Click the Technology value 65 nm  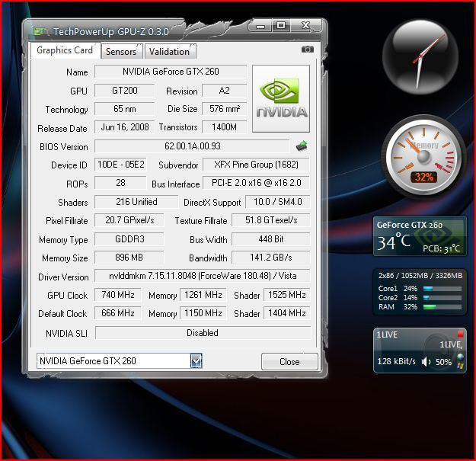[124, 109]
